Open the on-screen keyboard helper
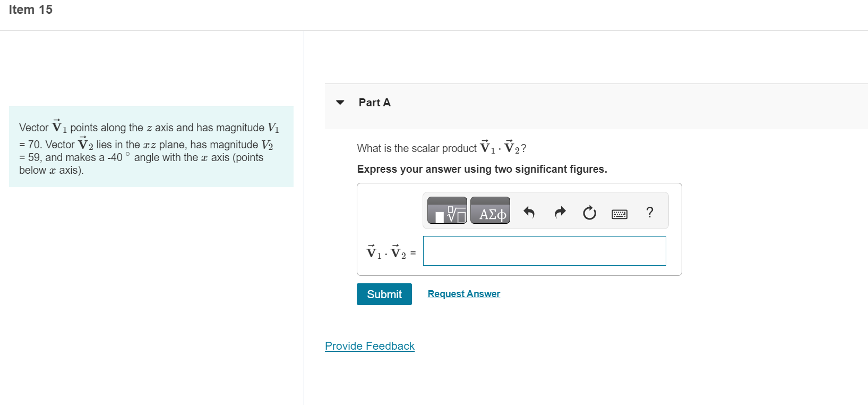This screenshot has width=868, height=405. click(620, 213)
